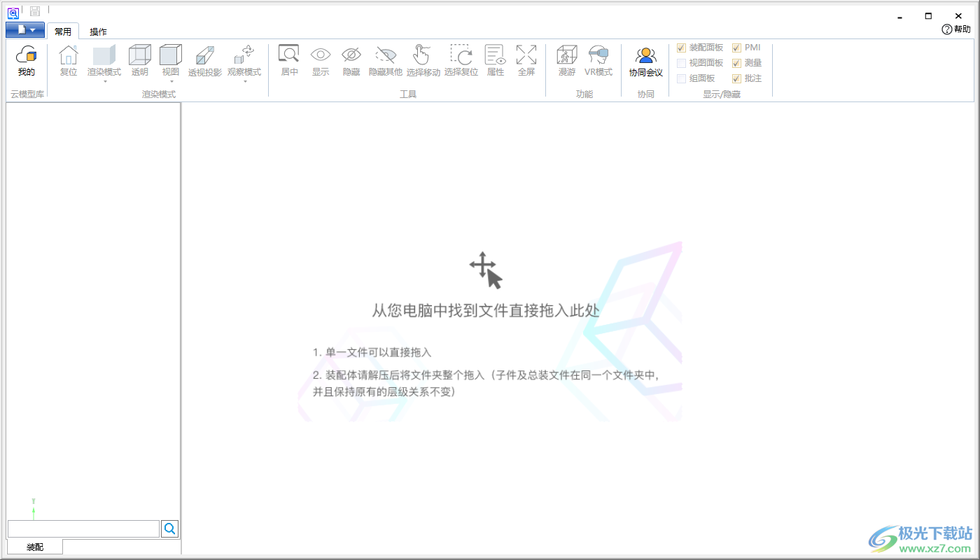Open the 我的 cloud model library

pos(27,62)
